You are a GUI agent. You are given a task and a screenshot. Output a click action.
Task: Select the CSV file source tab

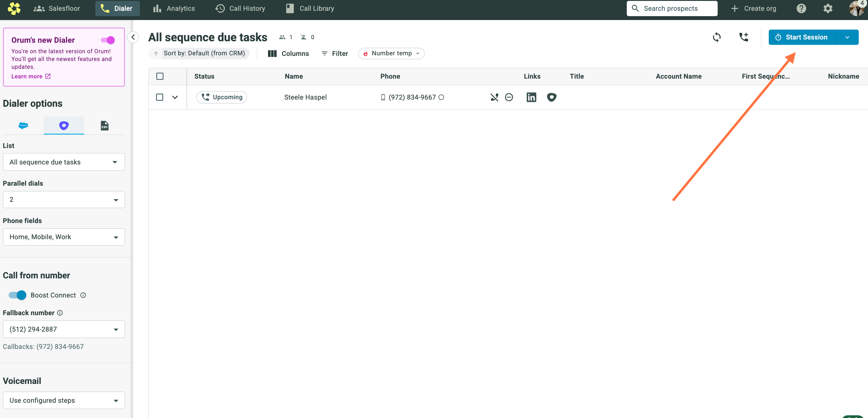coord(104,125)
